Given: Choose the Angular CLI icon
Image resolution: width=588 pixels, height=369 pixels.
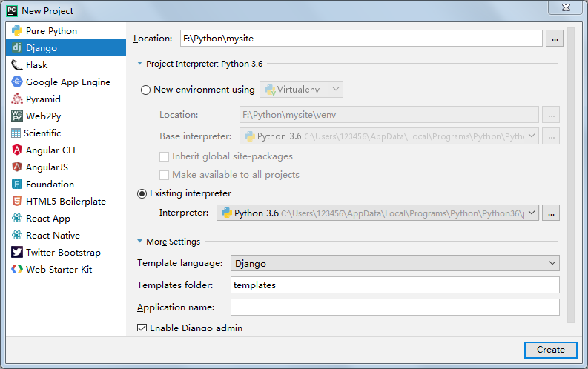Looking at the screenshot, I should (17, 150).
